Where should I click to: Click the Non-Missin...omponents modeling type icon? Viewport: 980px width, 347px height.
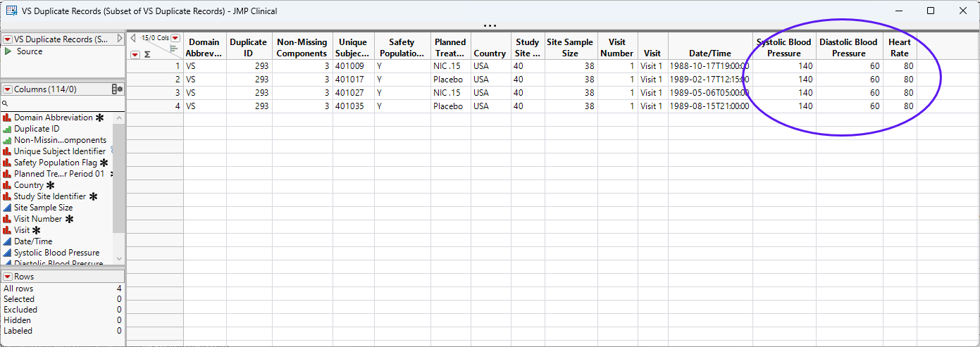(8, 140)
